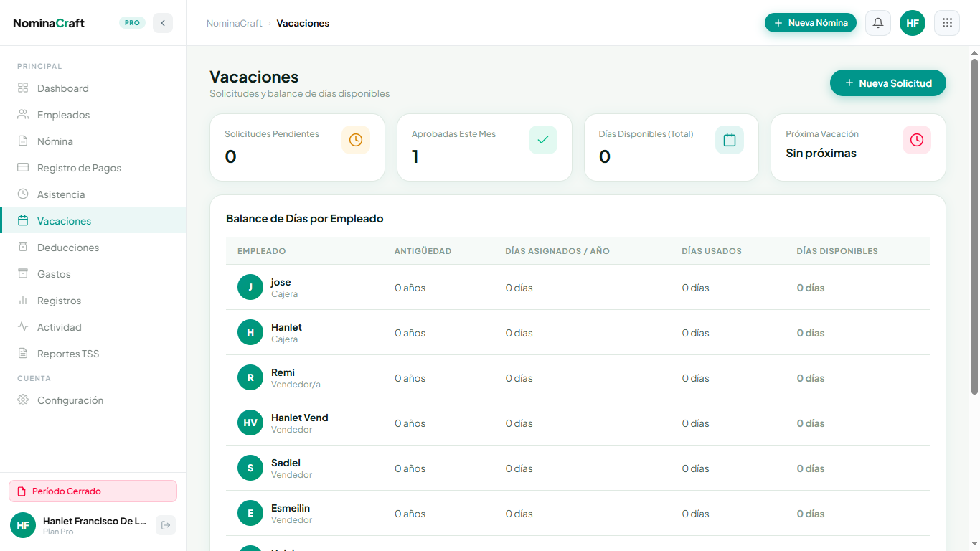
Task: Click the HF profile avatar in the header
Action: [x=913, y=23]
